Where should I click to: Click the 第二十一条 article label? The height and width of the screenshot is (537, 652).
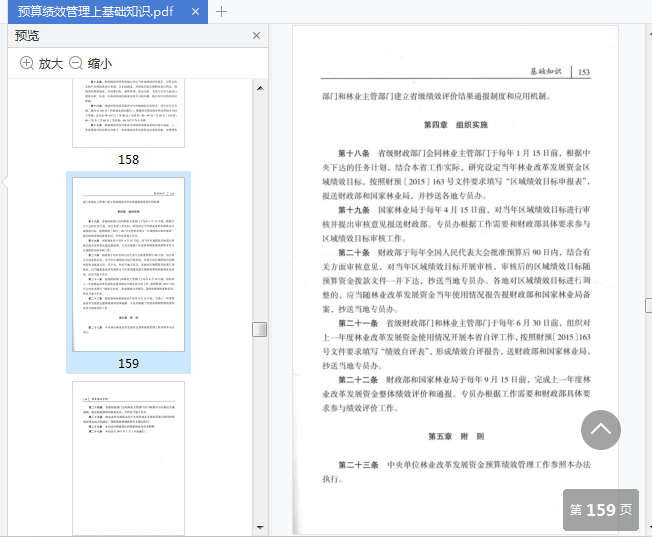[x=358, y=323]
